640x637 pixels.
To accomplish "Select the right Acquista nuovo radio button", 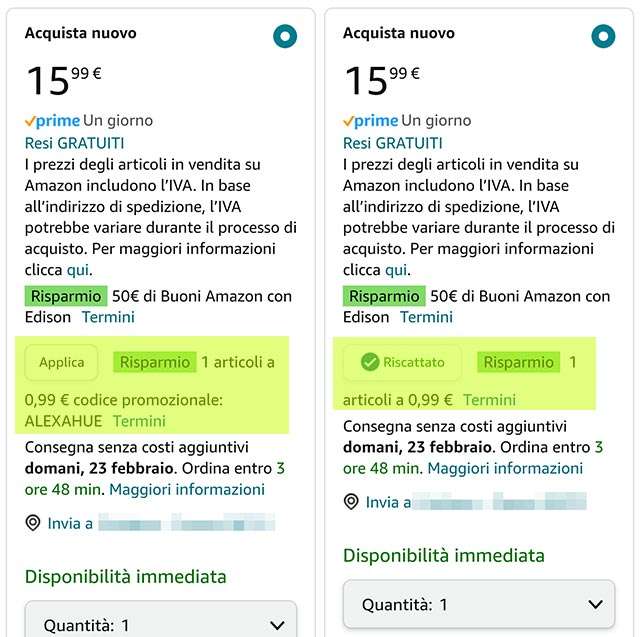I will coord(602,37).
